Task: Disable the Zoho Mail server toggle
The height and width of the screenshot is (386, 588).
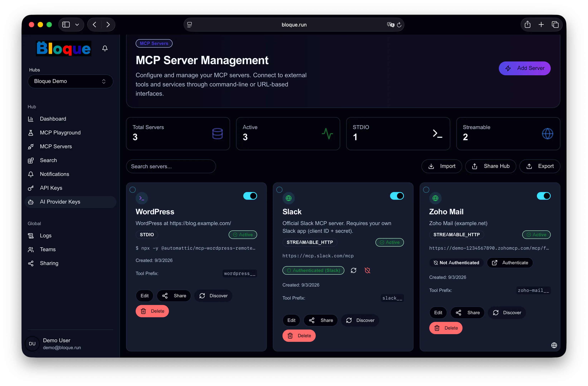Action: [x=544, y=196]
